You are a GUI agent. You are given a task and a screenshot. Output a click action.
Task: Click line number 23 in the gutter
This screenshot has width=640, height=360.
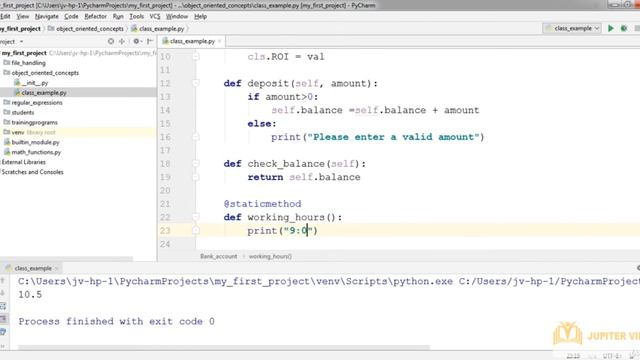coord(165,231)
